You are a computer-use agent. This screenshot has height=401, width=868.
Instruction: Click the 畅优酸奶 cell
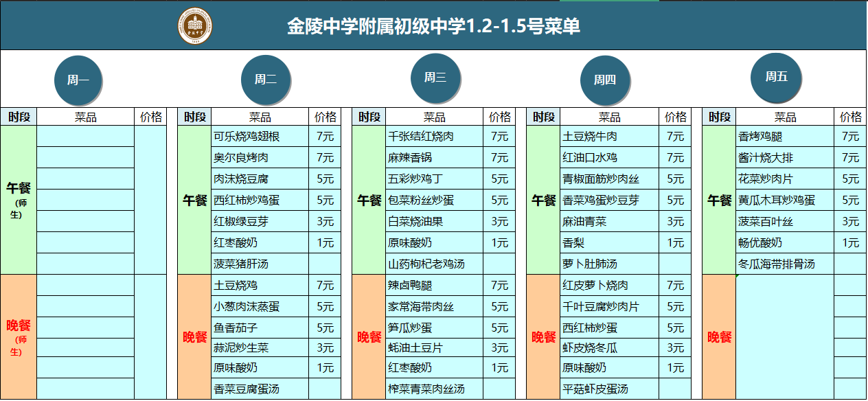[785, 242]
